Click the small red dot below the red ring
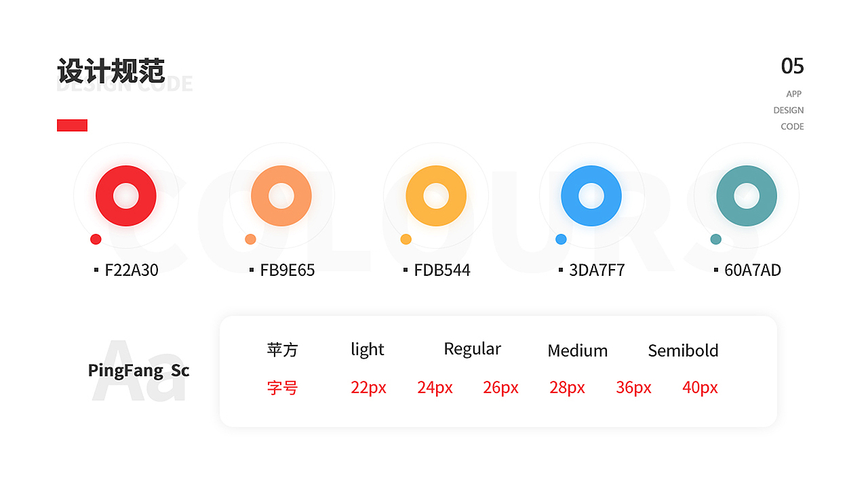 click(96, 239)
